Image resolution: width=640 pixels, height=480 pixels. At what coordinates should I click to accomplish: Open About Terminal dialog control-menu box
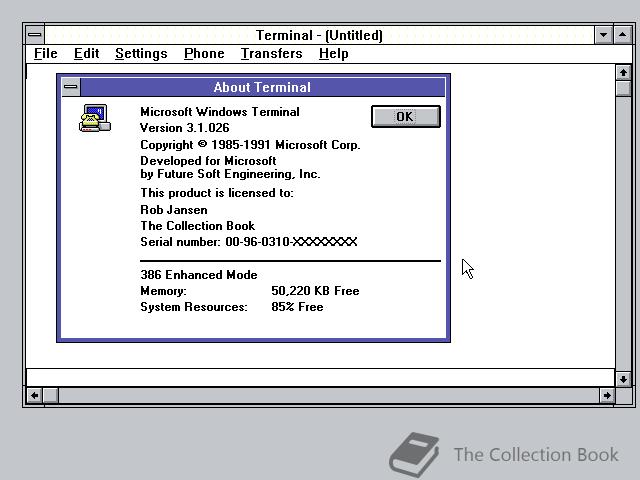click(71, 87)
